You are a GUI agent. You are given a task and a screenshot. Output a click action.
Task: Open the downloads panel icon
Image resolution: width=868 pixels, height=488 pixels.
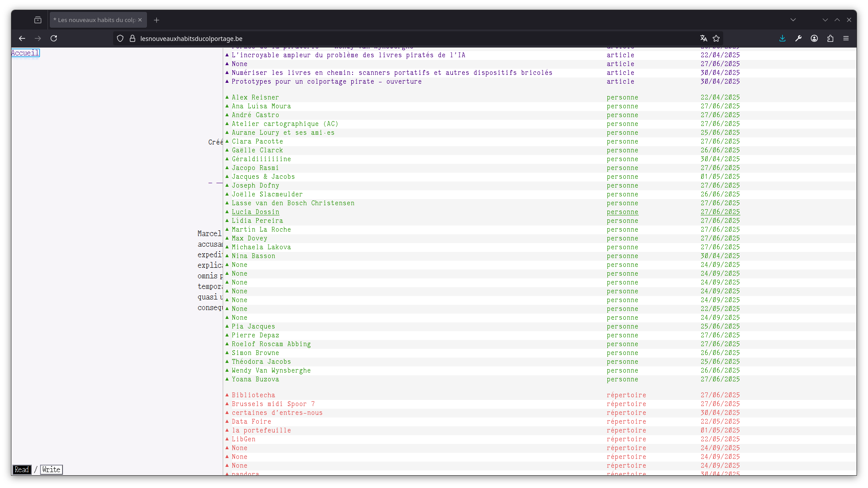(782, 38)
